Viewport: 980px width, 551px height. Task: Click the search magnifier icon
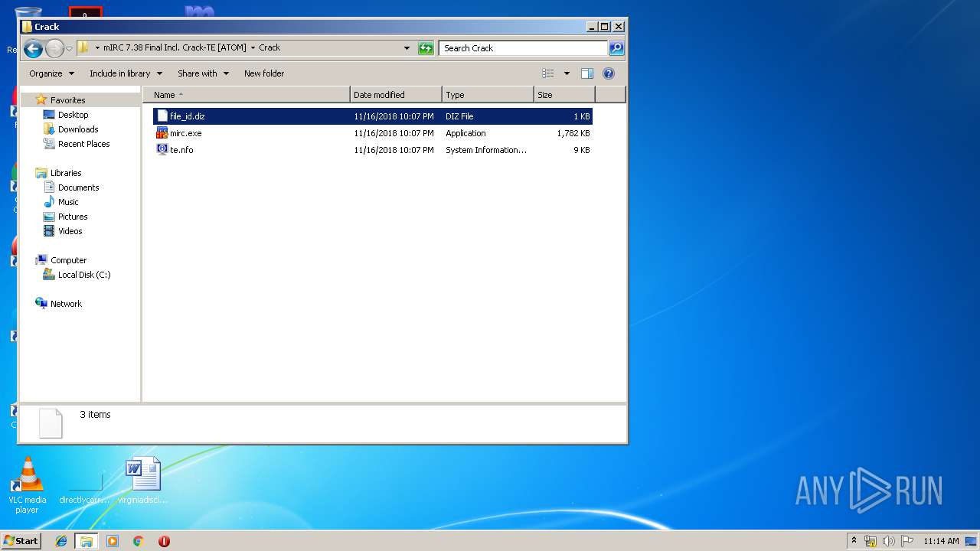[616, 48]
